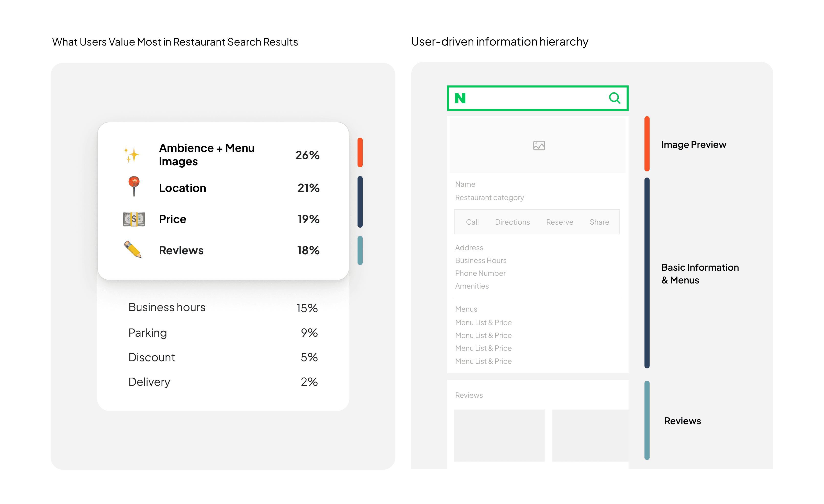Click the green N Naver logo

click(460, 98)
